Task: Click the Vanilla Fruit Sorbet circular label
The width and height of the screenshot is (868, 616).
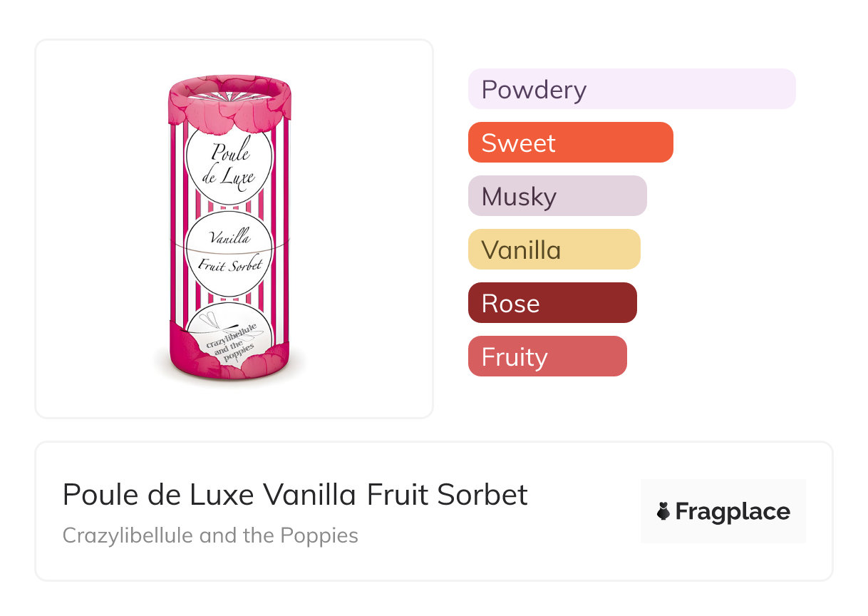Action: (229, 253)
